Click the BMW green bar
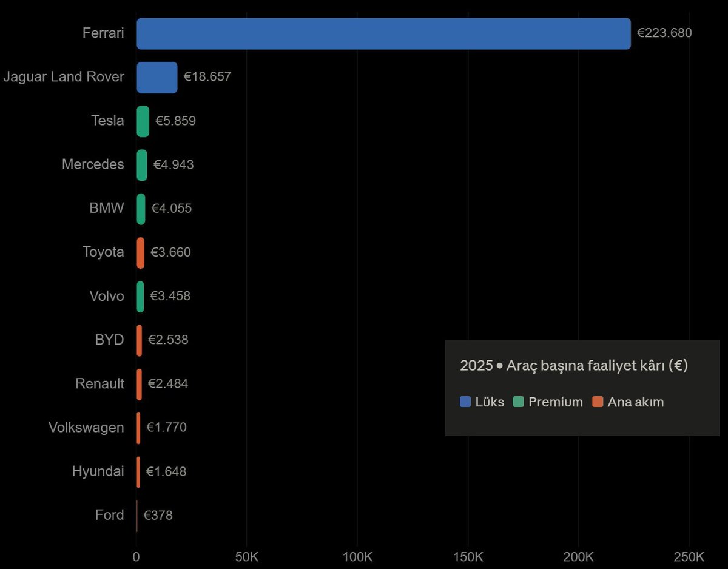728x569 pixels. [x=141, y=209]
